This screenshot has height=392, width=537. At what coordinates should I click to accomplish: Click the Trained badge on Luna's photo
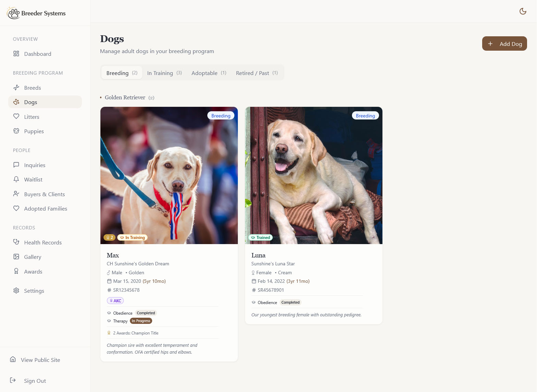pos(260,238)
